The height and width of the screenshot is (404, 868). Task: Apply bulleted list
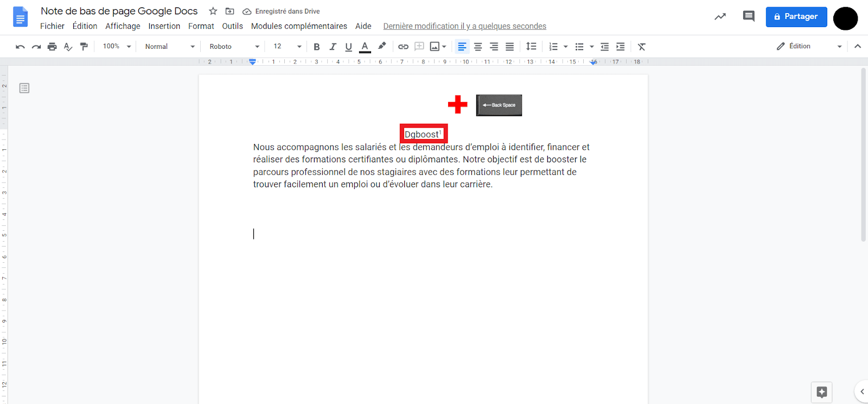click(x=579, y=47)
